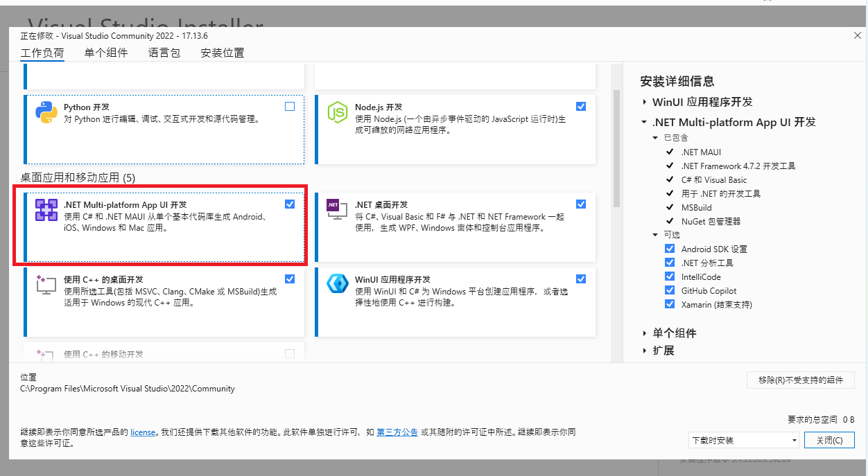This screenshot has width=868, height=476.
Task: Uncheck 使用 C++ 的桌面开发 checkbox
Action: click(x=290, y=279)
